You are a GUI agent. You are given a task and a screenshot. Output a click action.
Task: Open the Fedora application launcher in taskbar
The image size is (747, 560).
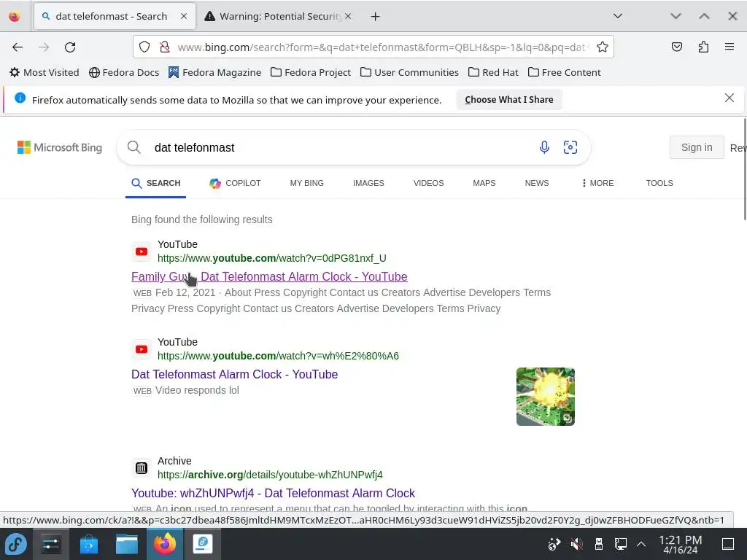click(16, 544)
